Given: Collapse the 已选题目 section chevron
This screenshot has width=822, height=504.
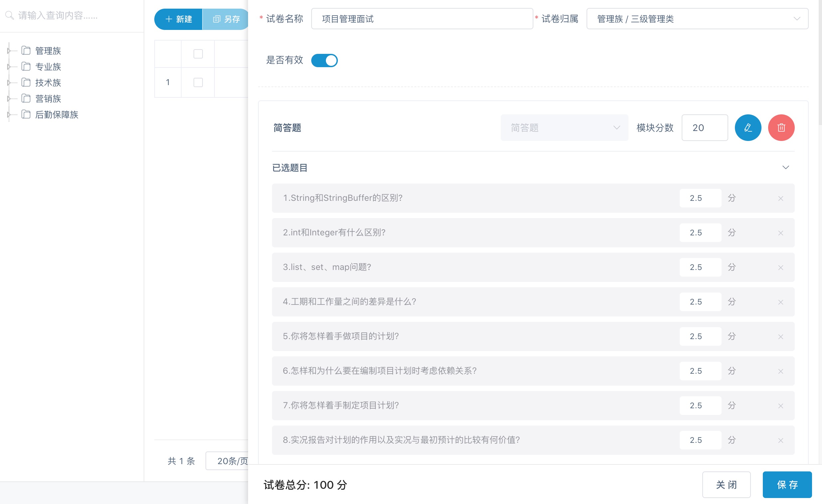Looking at the screenshot, I should 785,168.
